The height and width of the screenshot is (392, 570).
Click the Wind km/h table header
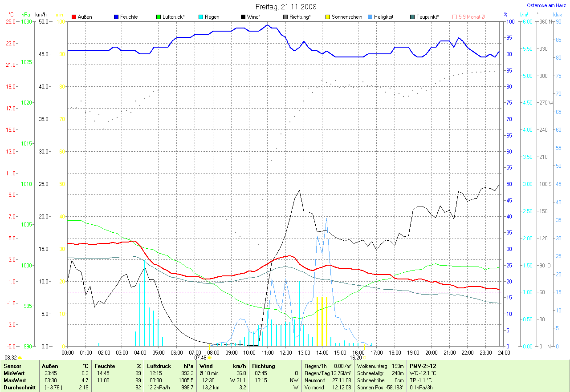(x=223, y=366)
